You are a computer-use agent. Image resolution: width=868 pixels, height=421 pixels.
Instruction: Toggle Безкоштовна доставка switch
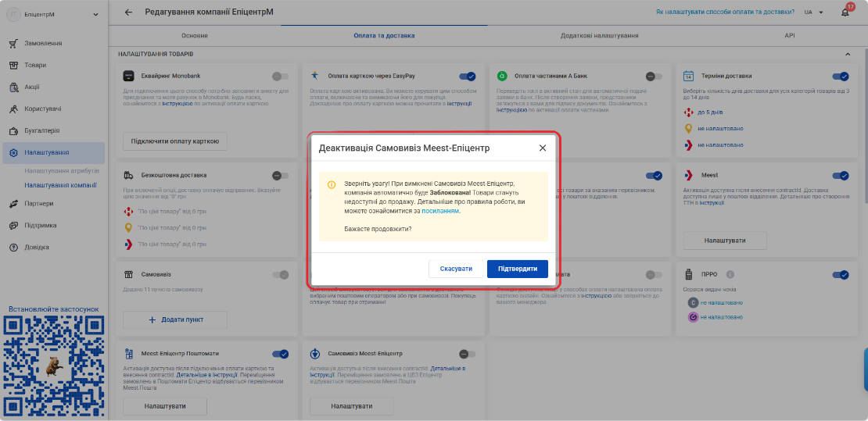point(281,176)
